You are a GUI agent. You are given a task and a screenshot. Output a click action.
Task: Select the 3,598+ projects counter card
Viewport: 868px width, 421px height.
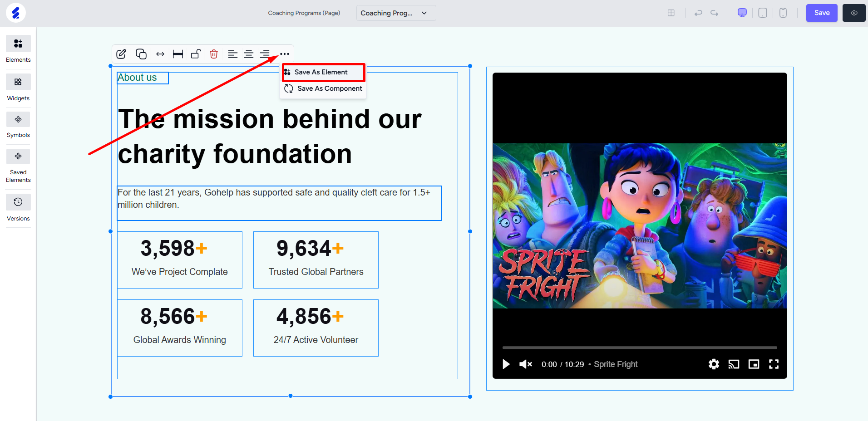(x=180, y=260)
